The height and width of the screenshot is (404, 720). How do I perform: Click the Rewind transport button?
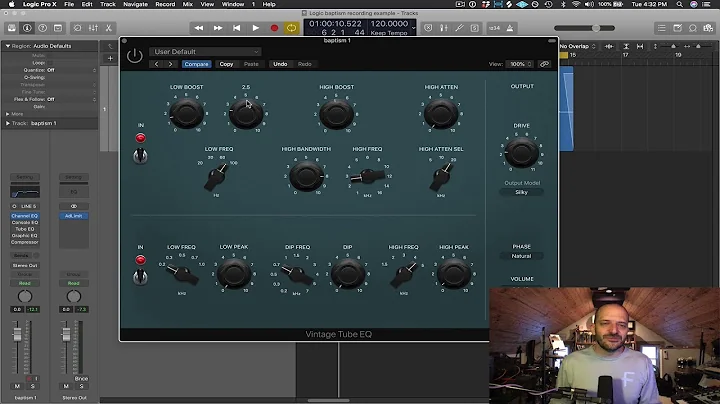199,28
